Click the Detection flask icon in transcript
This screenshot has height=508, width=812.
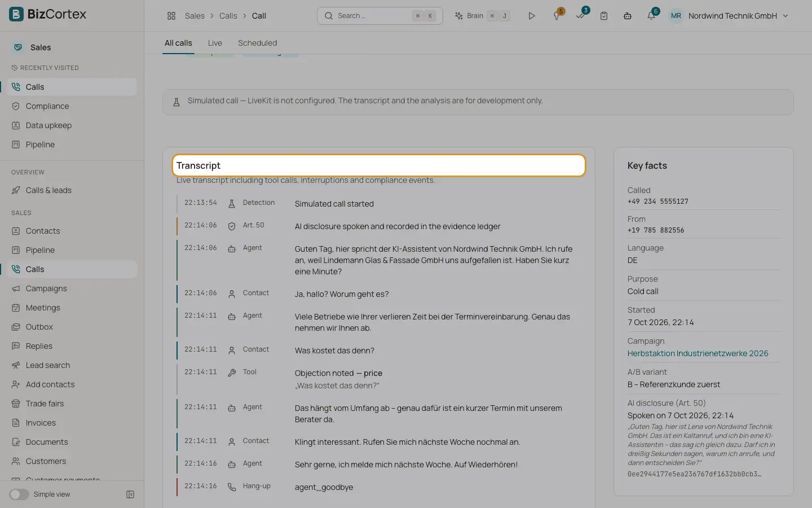pos(232,204)
